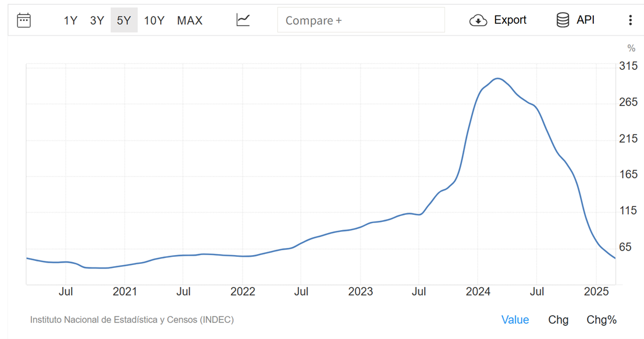Screen dimensions: 644x339
Task: Select the Value display mode
Action: coord(515,320)
